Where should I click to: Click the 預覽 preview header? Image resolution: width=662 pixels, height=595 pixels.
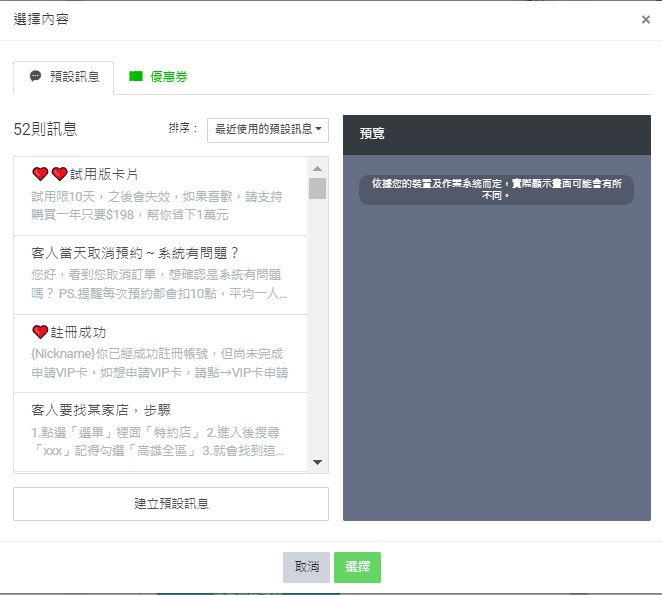[496, 135]
